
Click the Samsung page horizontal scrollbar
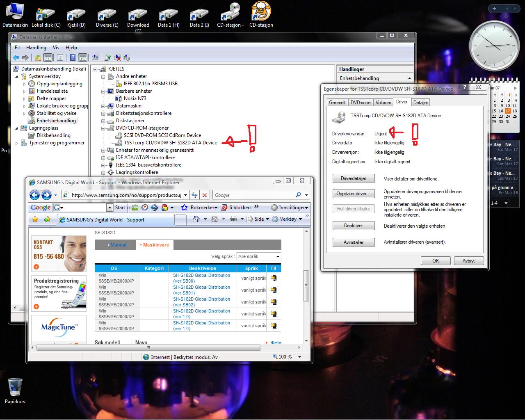point(148,348)
